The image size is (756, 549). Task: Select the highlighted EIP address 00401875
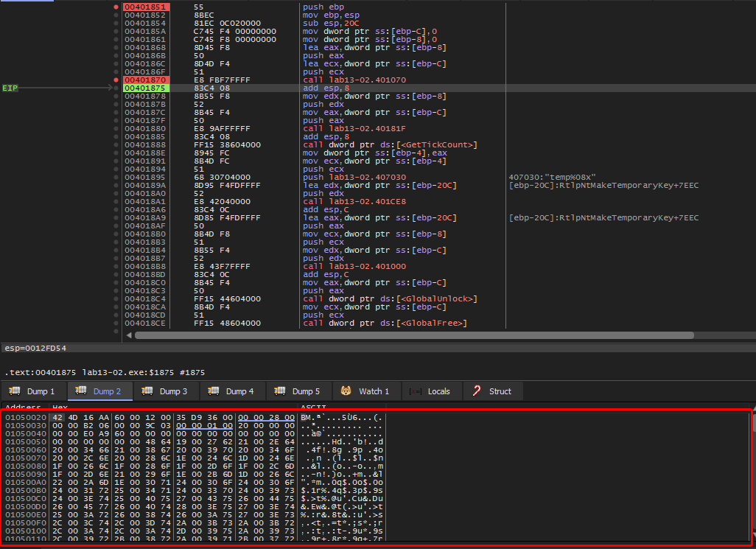click(x=146, y=88)
